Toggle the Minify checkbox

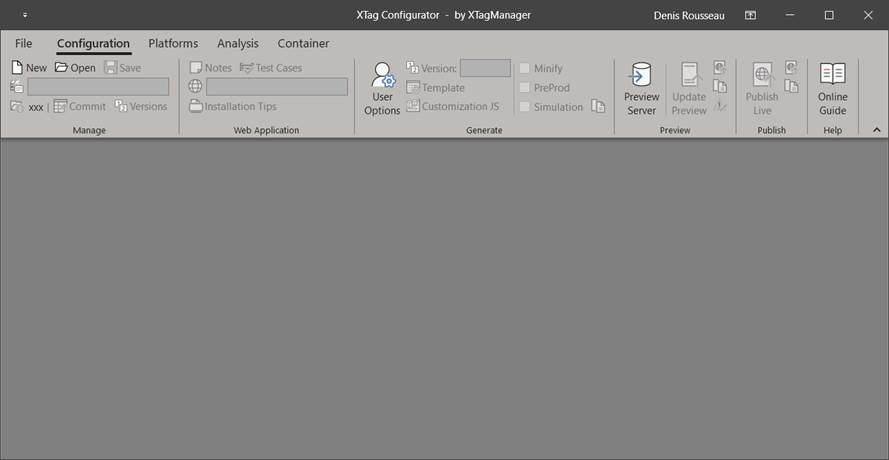point(524,68)
